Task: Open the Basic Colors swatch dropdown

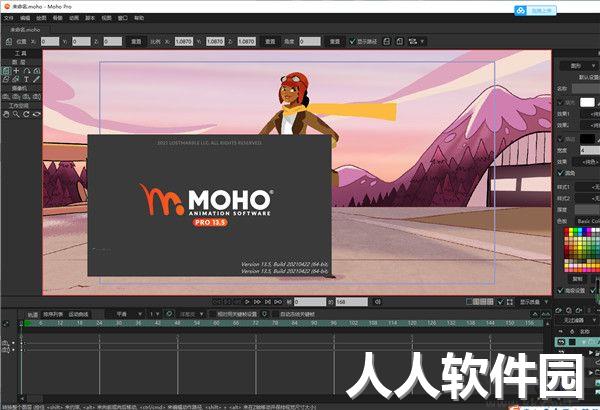Action: pos(588,221)
